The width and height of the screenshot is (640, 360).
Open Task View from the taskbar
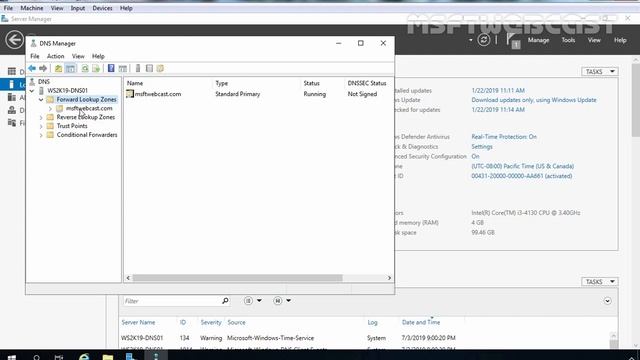tap(59, 357)
